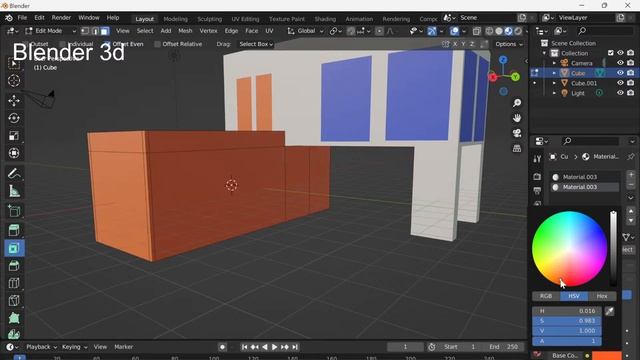Hide the Light object in viewport
Screen dimensions: 640x360
tap(620, 93)
